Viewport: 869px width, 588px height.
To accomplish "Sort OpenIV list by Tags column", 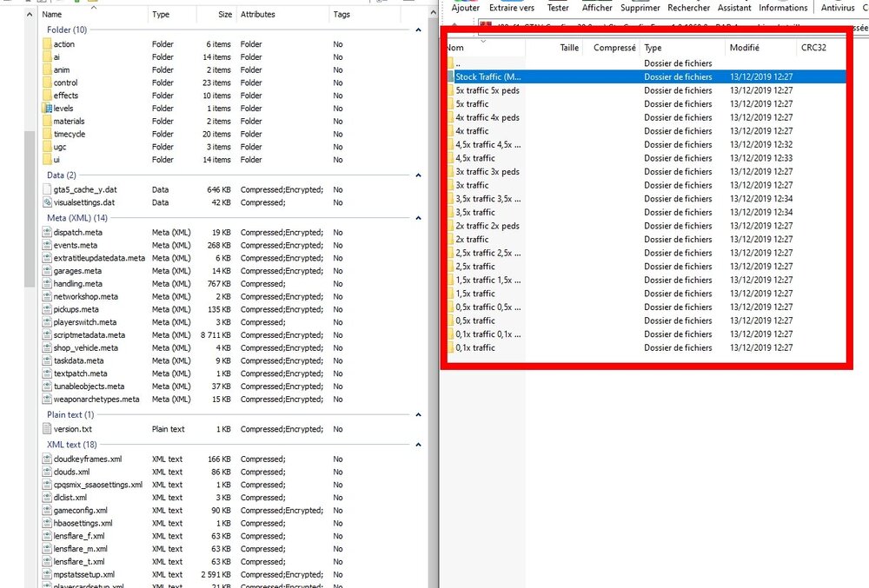I will pyautogui.click(x=363, y=15).
